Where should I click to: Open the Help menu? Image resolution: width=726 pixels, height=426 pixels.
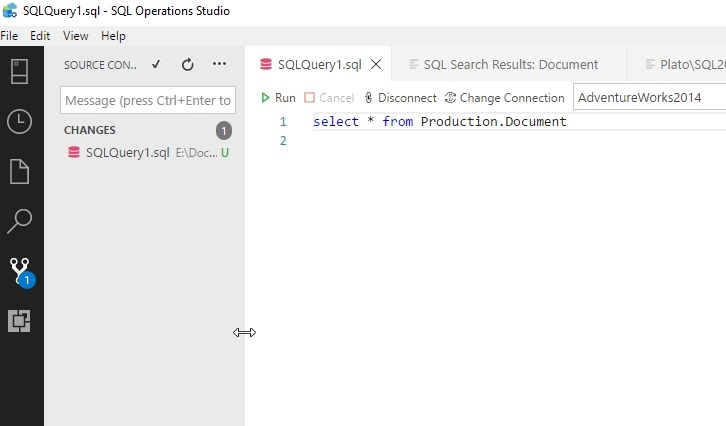113,36
